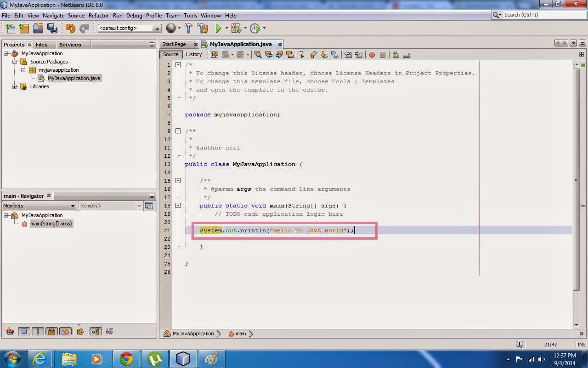Toggle Highlight Search icon
Image resolution: width=588 pixels, height=368 pixels.
click(289, 55)
